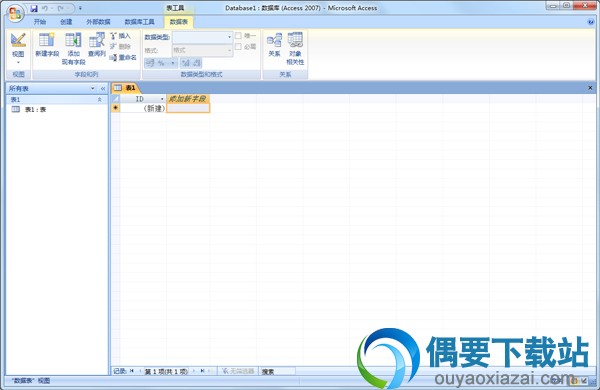Click the Undo arrow in quick access toolbar
The height and width of the screenshot is (390, 600).
tap(45, 8)
